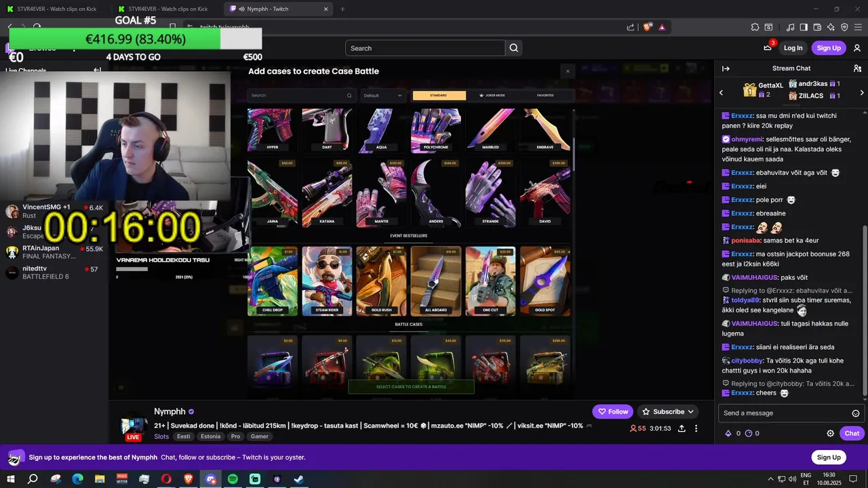Open Windows Start menu
The height and width of the screenshot is (488, 868).
(x=11, y=479)
